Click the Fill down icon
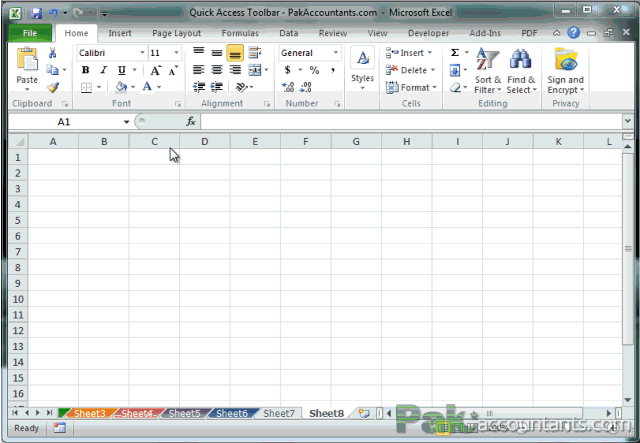 [455, 70]
